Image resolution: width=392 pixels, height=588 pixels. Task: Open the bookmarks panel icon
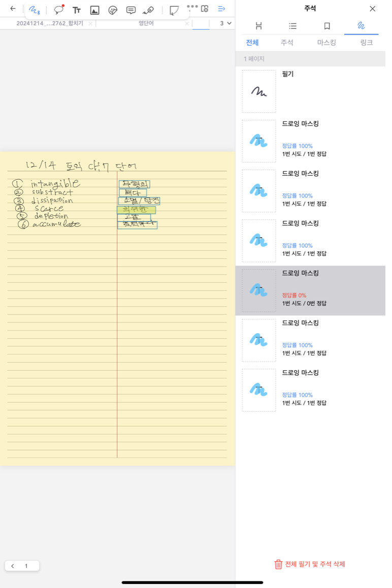click(326, 26)
